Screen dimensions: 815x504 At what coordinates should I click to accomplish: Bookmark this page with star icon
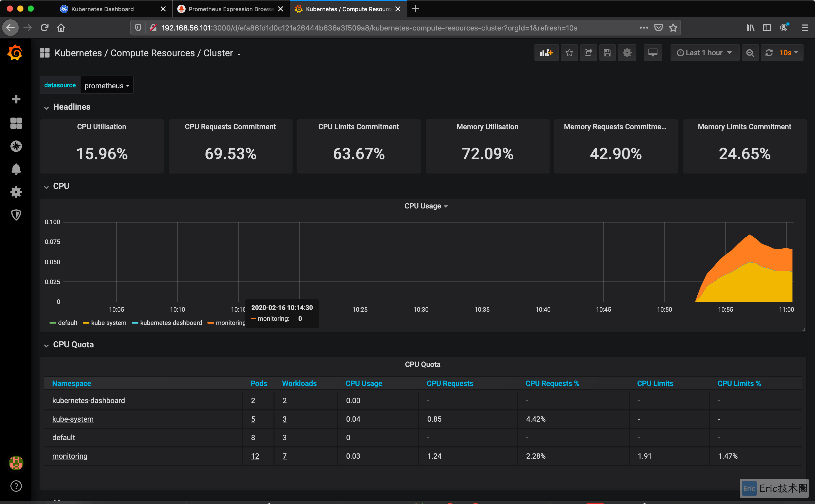click(x=673, y=28)
